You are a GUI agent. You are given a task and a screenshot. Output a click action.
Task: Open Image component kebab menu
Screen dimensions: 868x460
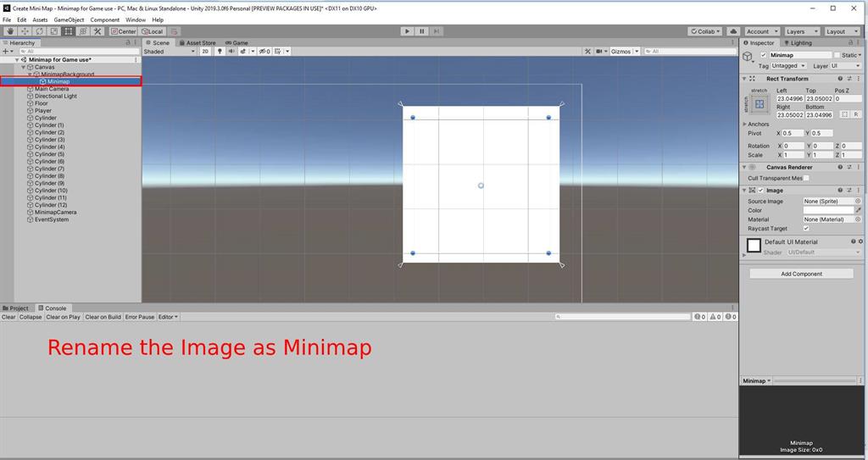(859, 191)
